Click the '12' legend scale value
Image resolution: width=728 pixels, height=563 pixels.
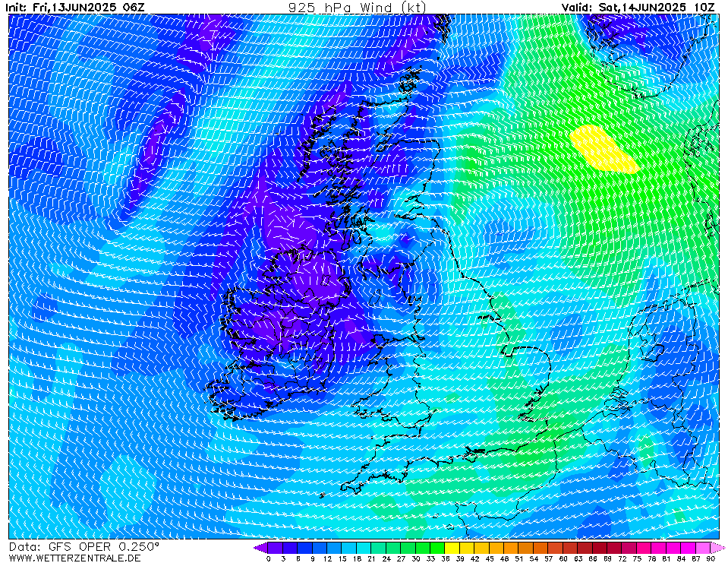[327, 558]
